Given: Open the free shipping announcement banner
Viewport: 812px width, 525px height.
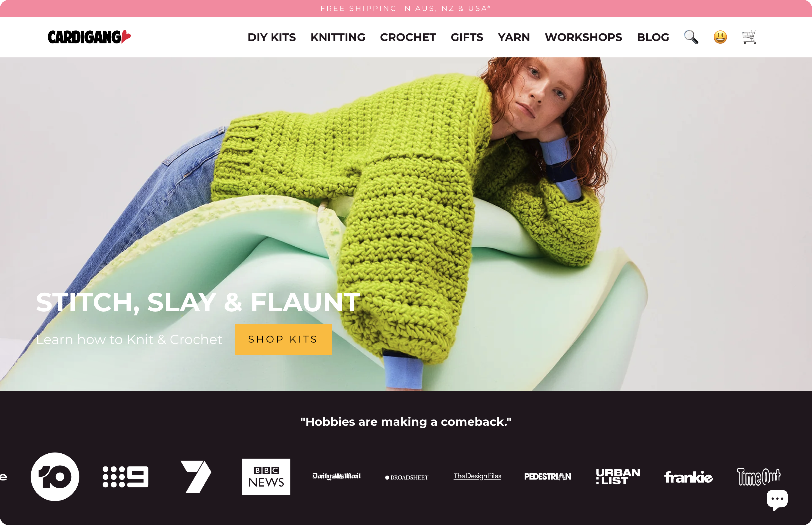Looking at the screenshot, I should click(x=406, y=8).
